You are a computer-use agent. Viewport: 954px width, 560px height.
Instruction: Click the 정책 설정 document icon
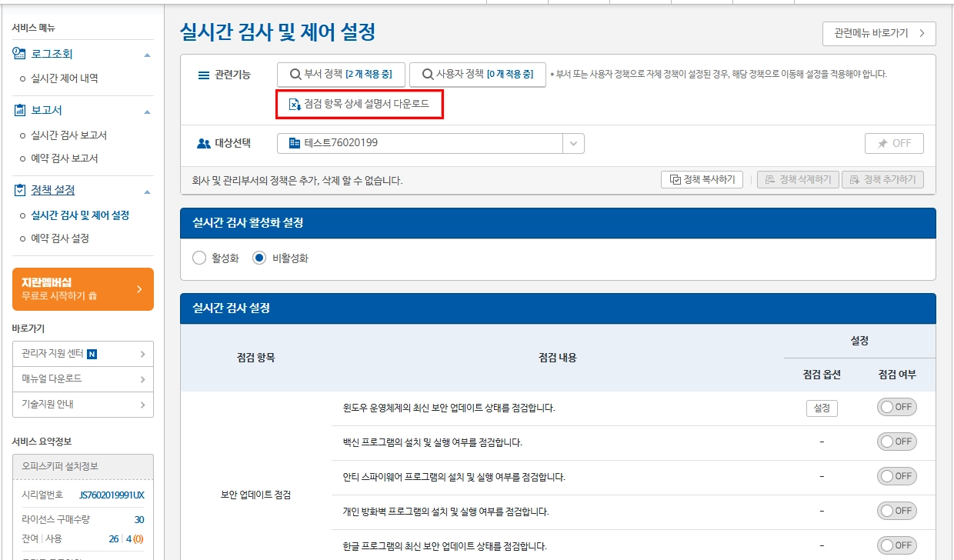pos(19,189)
